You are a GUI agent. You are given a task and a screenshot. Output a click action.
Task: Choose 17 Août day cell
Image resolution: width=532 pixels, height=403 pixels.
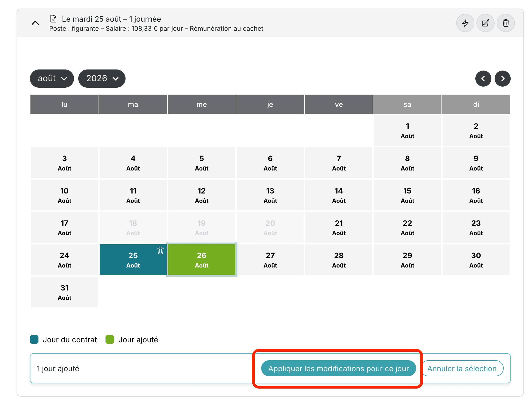coord(64,227)
